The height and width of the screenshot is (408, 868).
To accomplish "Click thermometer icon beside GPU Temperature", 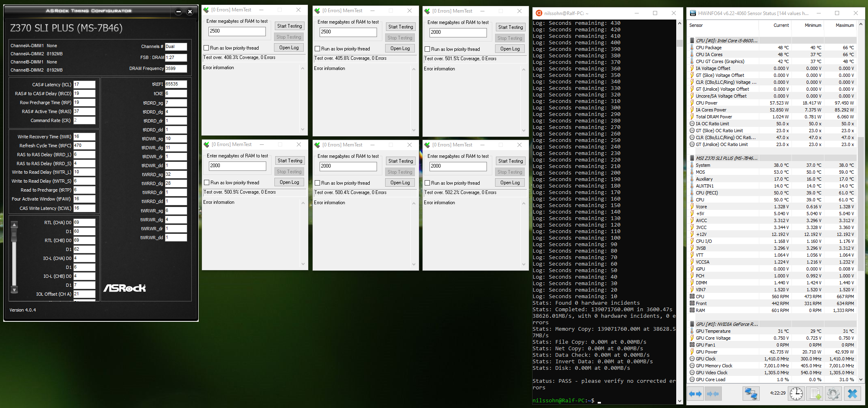I will [x=692, y=331].
